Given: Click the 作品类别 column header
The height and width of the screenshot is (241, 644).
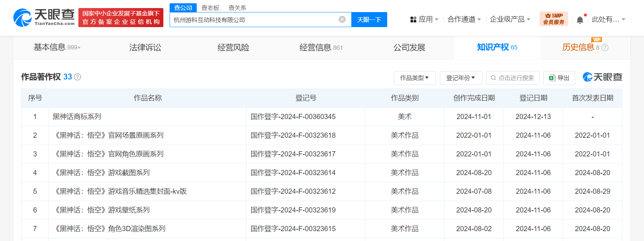Looking at the screenshot, I should 404,98.
